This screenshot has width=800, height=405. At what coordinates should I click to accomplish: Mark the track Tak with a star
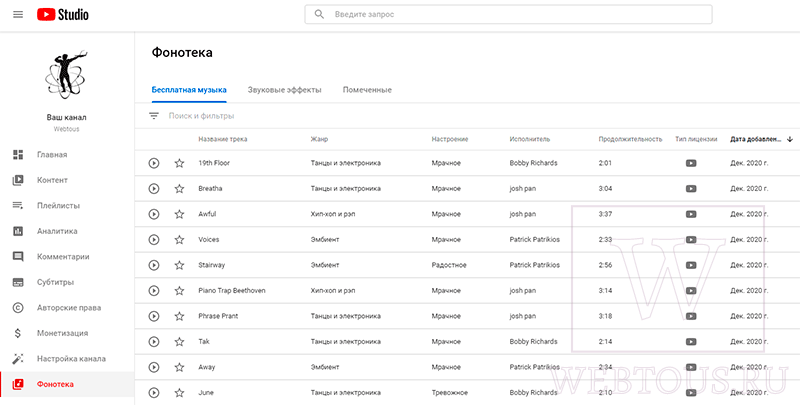point(179,342)
